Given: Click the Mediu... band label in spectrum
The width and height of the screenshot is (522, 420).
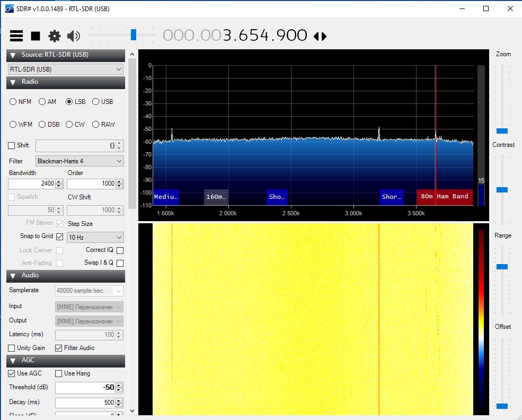Looking at the screenshot, I should pyautogui.click(x=166, y=197).
